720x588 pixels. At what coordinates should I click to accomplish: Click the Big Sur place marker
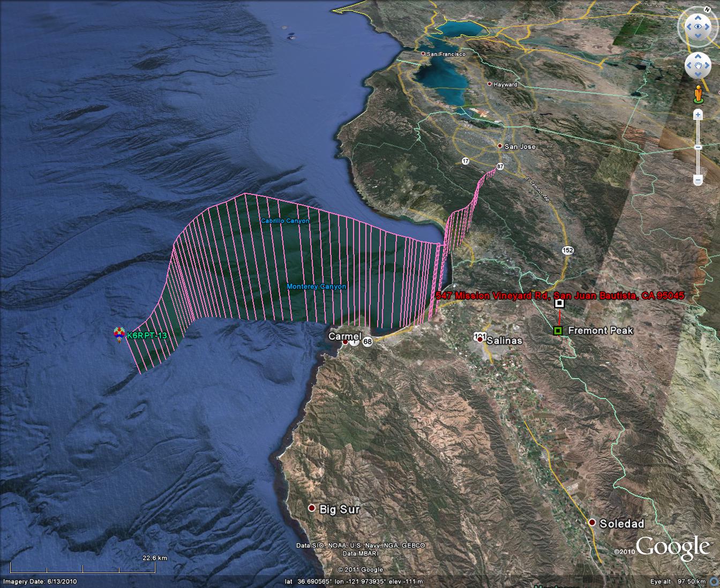pos(312,508)
